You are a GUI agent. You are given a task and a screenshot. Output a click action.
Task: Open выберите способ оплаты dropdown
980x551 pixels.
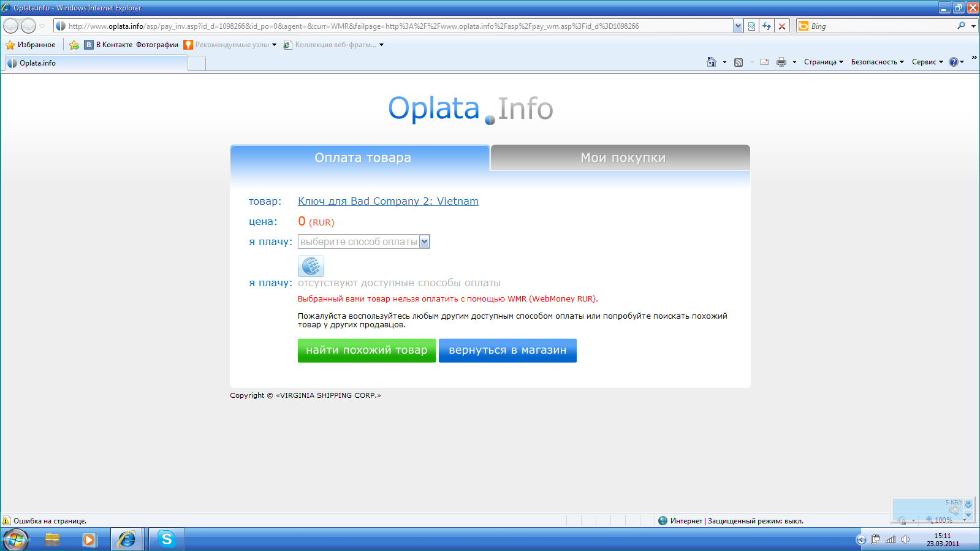(x=364, y=241)
